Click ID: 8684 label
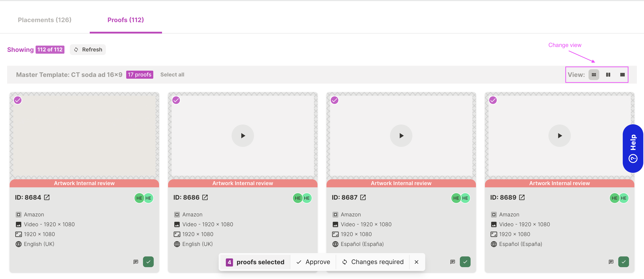This screenshot has width=644, height=279. pos(28,198)
